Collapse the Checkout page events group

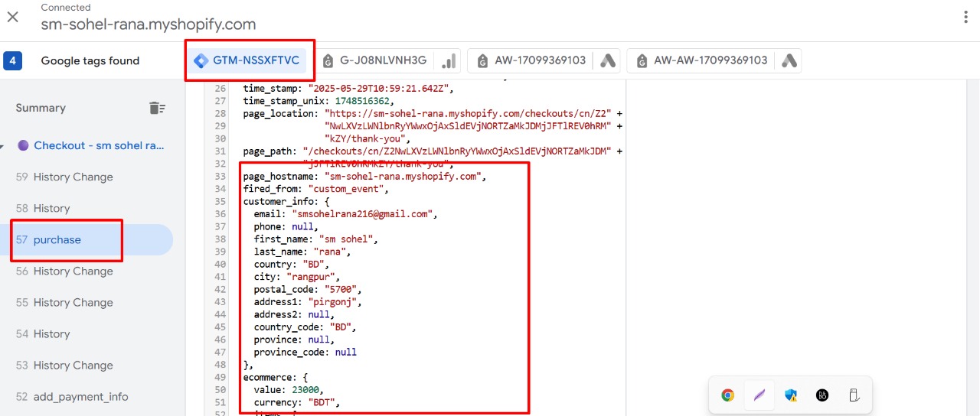pos(2,145)
